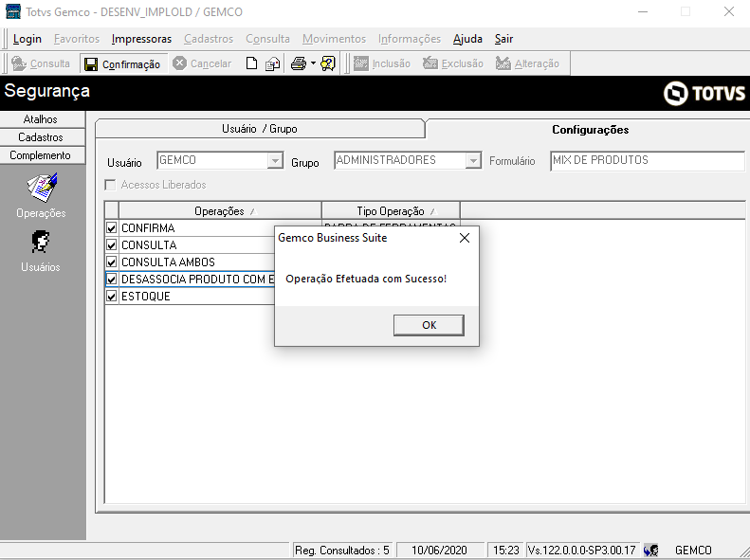750x560 pixels.
Task: Click the Inclusão toolbar button
Action: [x=382, y=63]
